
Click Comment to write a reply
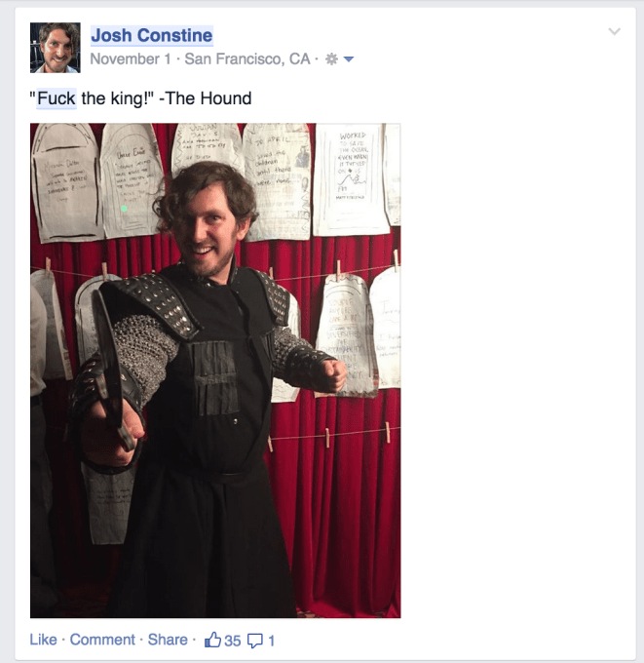pos(102,640)
